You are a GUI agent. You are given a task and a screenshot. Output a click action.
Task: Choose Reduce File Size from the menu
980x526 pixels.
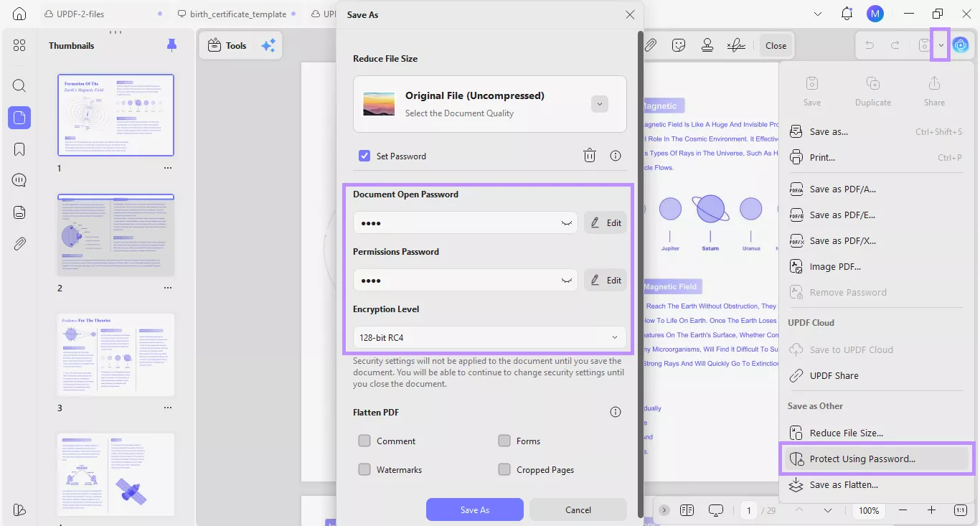[846, 432]
